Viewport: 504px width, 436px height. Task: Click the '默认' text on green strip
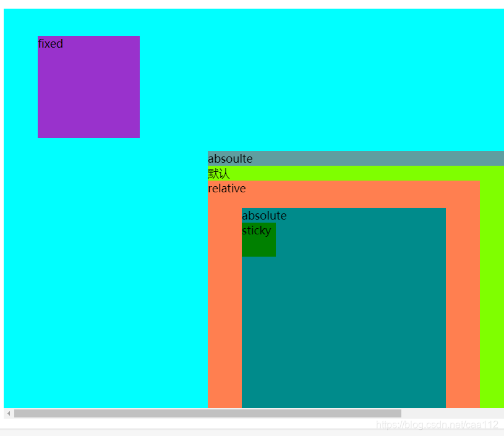[219, 174]
